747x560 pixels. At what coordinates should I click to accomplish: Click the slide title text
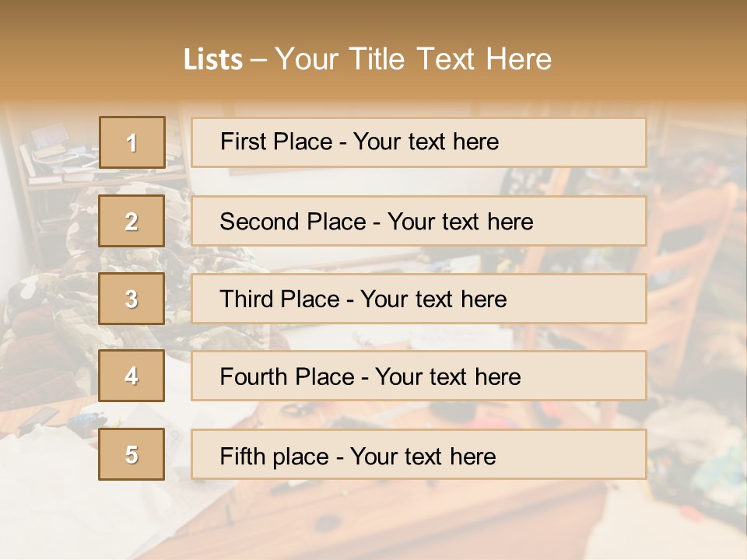click(x=367, y=59)
